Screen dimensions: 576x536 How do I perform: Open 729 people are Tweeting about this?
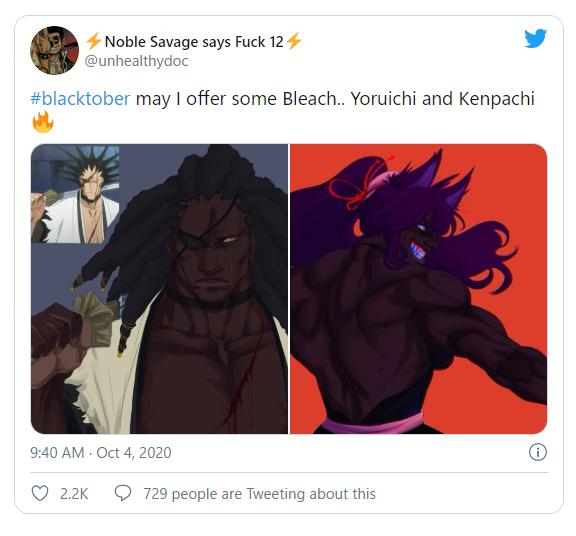(x=259, y=494)
